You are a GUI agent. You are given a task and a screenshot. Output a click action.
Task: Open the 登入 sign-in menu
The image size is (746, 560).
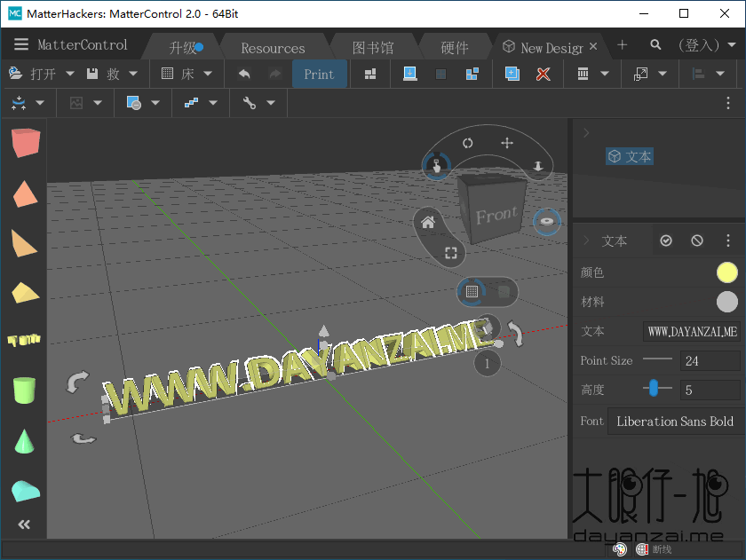pyautogui.click(x=707, y=45)
